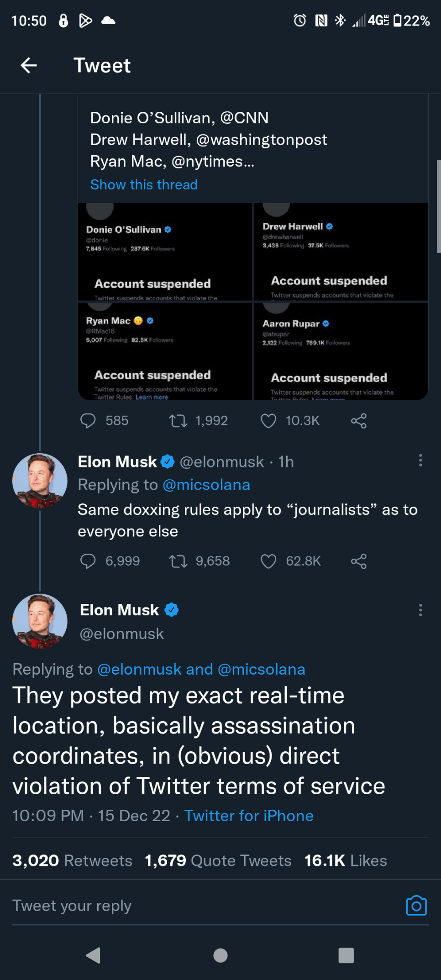Image resolution: width=441 pixels, height=980 pixels.
Task: Open the three-dot menu on the 1h reply
Action: [420, 460]
